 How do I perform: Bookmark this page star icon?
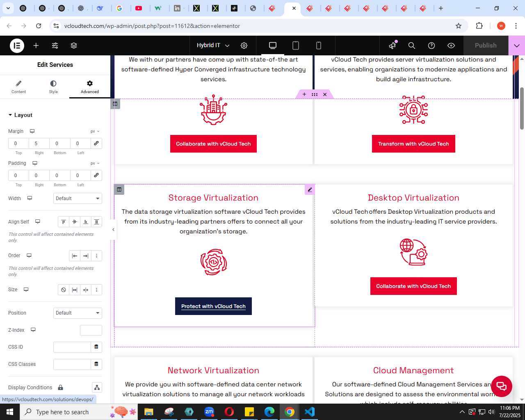459,26
